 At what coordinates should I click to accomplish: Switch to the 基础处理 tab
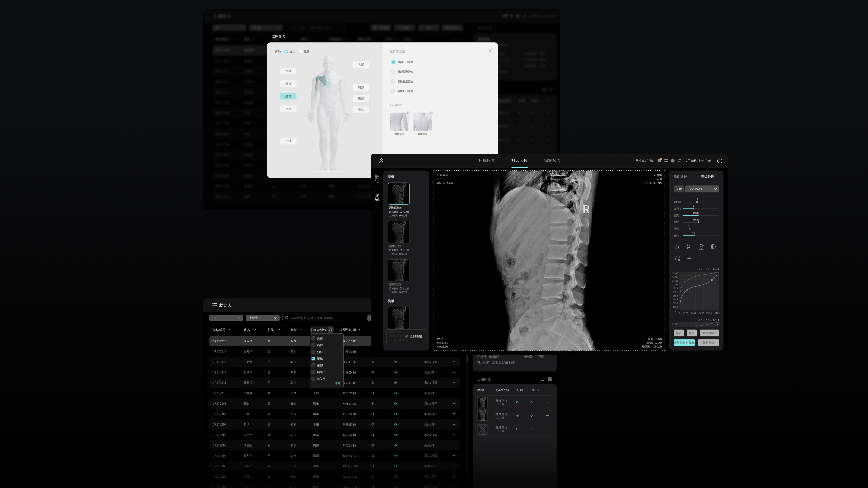coord(680,176)
